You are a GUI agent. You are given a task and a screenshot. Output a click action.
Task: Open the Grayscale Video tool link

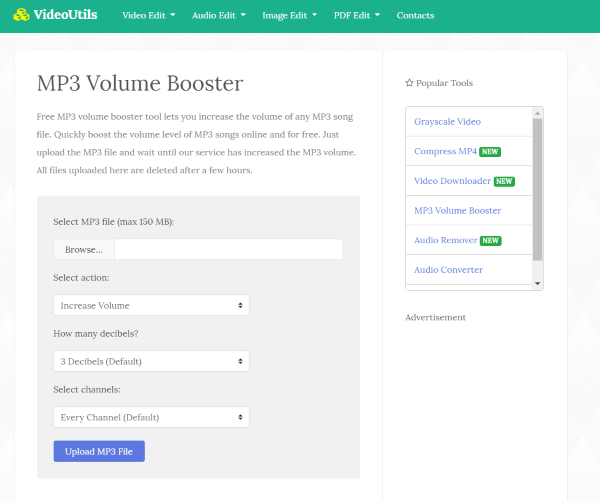447,122
